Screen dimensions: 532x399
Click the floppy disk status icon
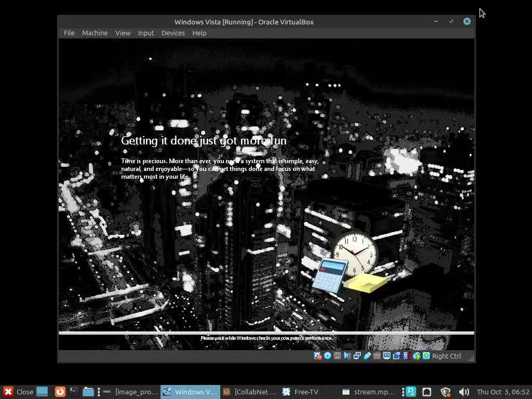point(337,355)
